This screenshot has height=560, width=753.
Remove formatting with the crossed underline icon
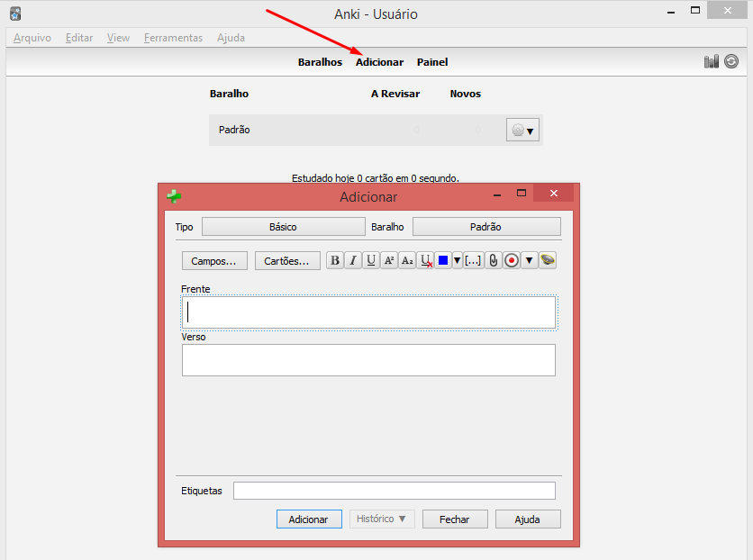[x=425, y=260]
